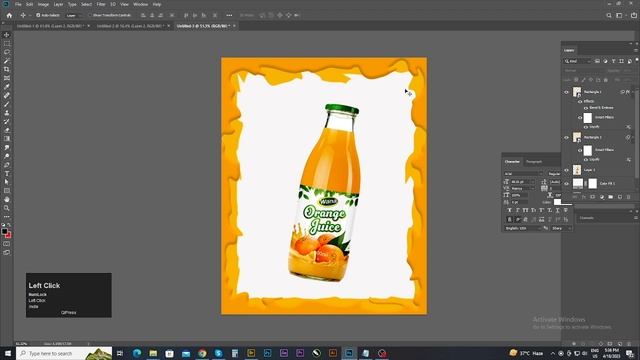640x360 pixels.
Task: Switch to the Untitled-1 document tab
Action: pyautogui.click(x=51, y=26)
